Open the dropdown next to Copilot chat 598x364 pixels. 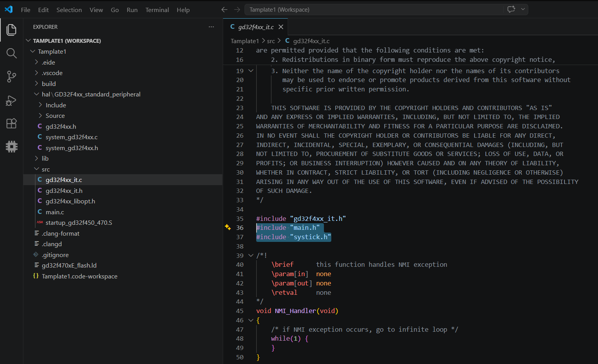[x=523, y=9]
